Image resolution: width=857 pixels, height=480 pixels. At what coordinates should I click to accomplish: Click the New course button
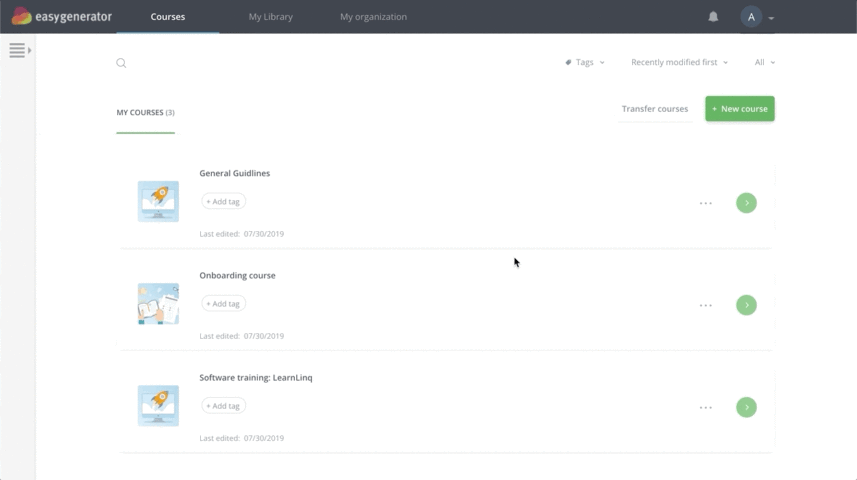click(x=739, y=109)
